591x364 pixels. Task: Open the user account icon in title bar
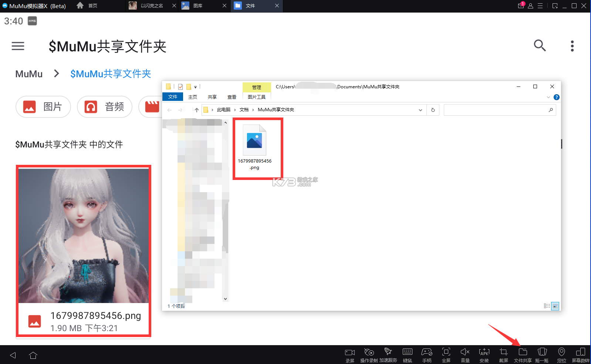tap(530, 6)
